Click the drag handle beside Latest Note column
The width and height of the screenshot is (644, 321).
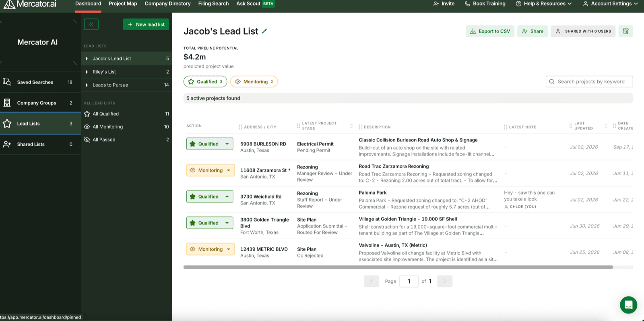(506, 127)
